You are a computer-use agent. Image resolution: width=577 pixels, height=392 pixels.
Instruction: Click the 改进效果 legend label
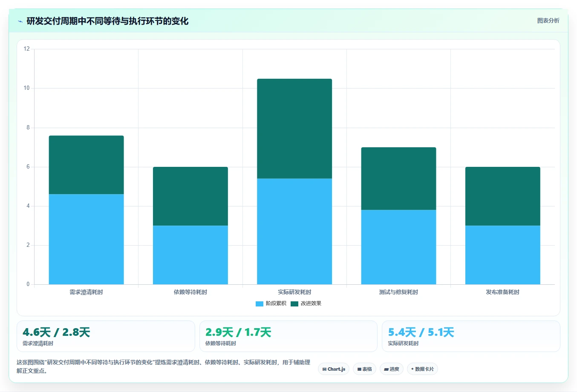point(311,303)
